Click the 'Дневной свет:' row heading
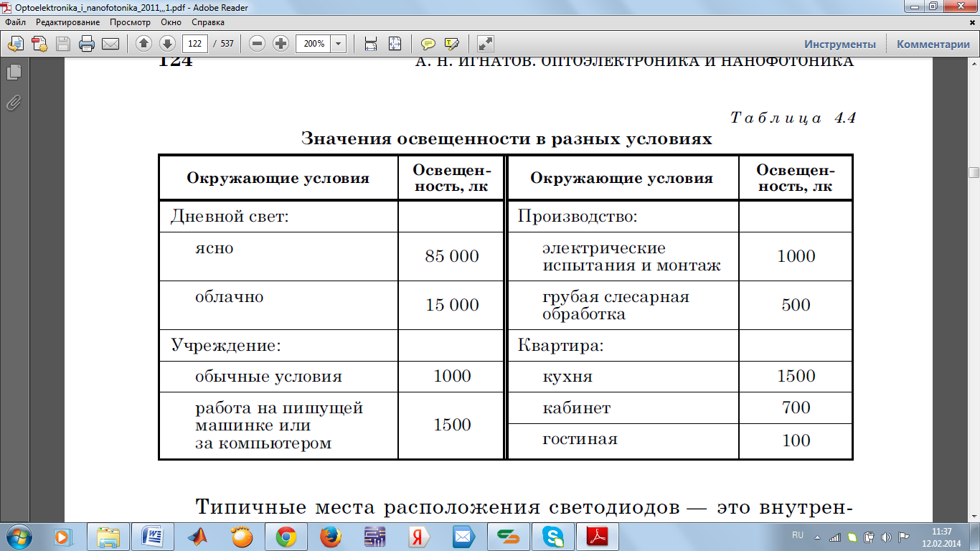 pyautogui.click(x=230, y=216)
